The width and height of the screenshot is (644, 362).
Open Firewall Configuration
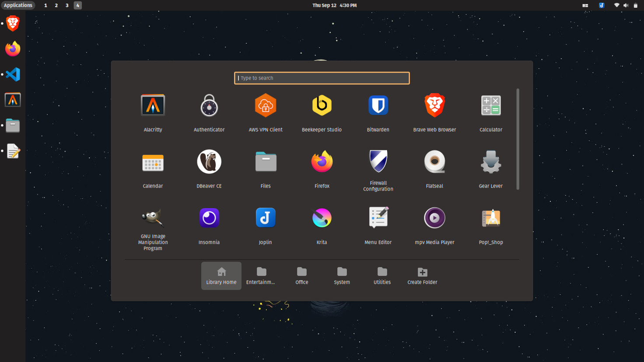(378, 161)
